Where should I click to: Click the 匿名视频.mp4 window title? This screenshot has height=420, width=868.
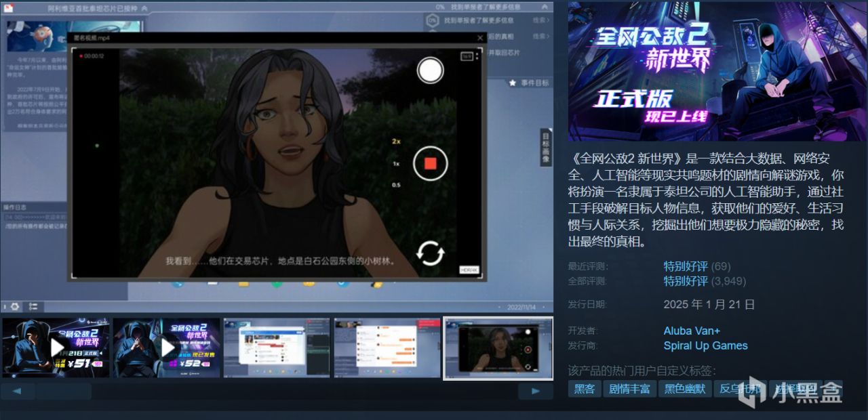92,38
